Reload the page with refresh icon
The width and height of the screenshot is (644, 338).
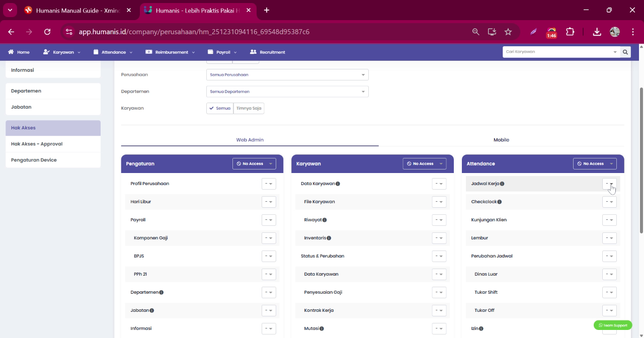point(47,32)
